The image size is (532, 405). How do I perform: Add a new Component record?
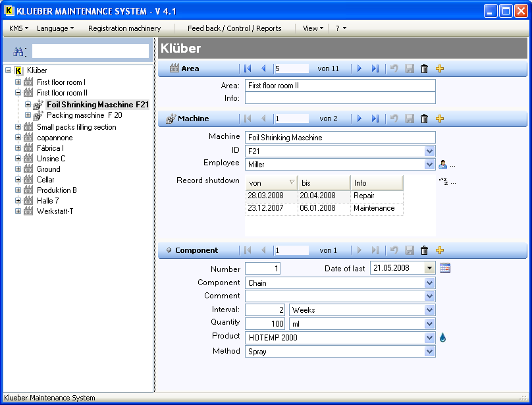tap(440, 250)
